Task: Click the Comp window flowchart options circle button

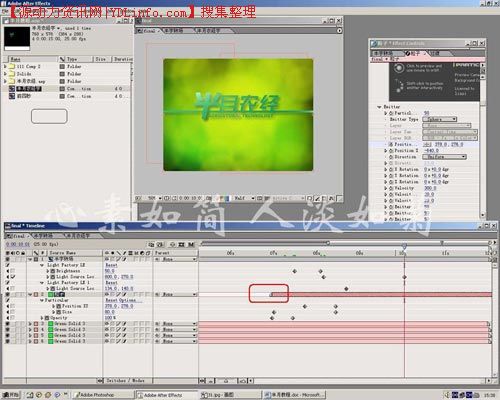Action: tap(339, 31)
